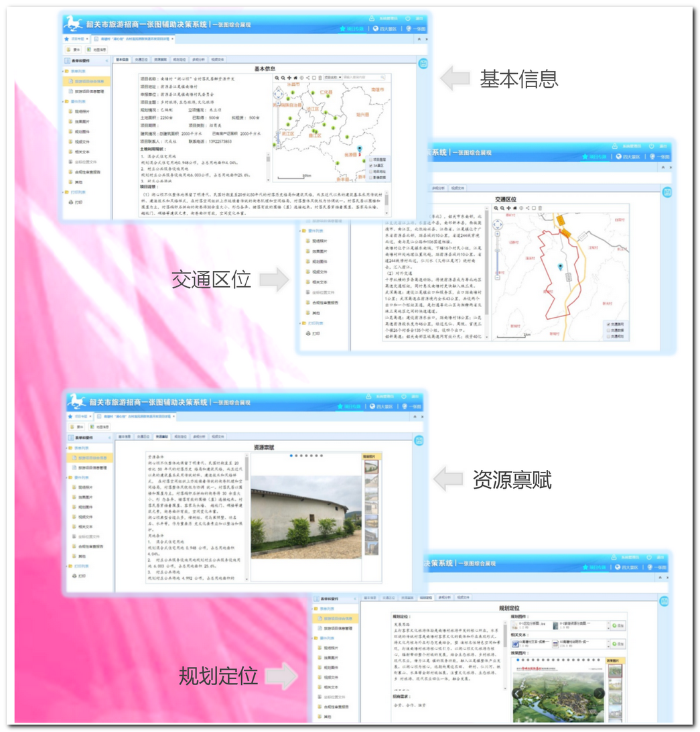Screen dimensions: 700x732
Task: Click the blue location pin on the 交通区位 map
Action: click(560, 267)
